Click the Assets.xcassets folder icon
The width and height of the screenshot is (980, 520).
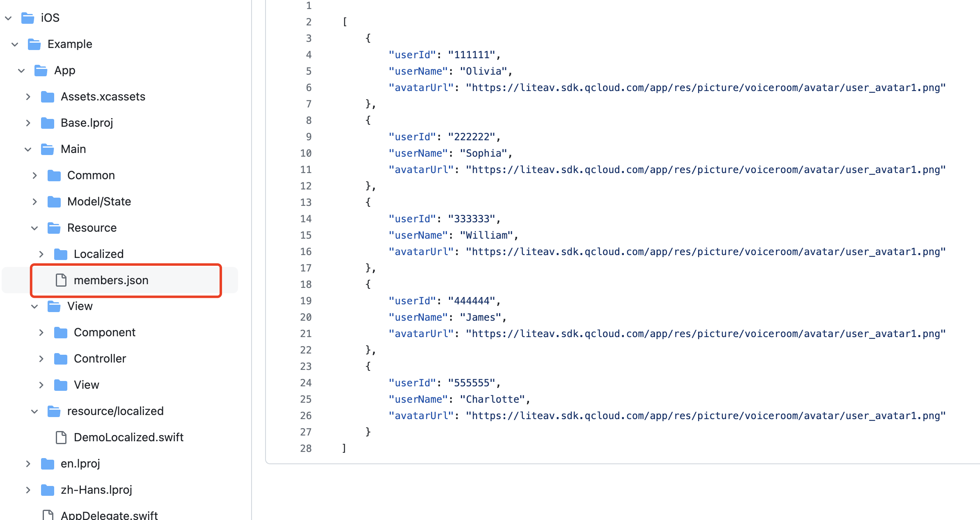pos(48,97)
